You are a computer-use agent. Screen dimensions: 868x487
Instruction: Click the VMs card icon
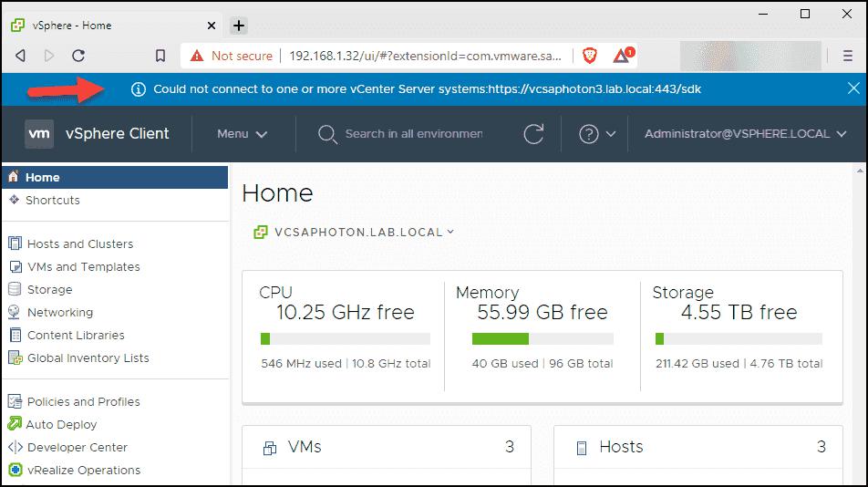tap(270, 448)
